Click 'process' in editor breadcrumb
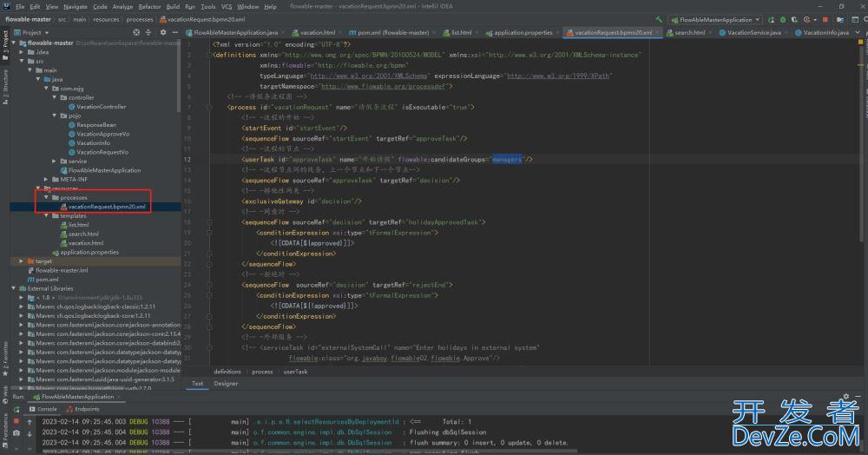 262,372
